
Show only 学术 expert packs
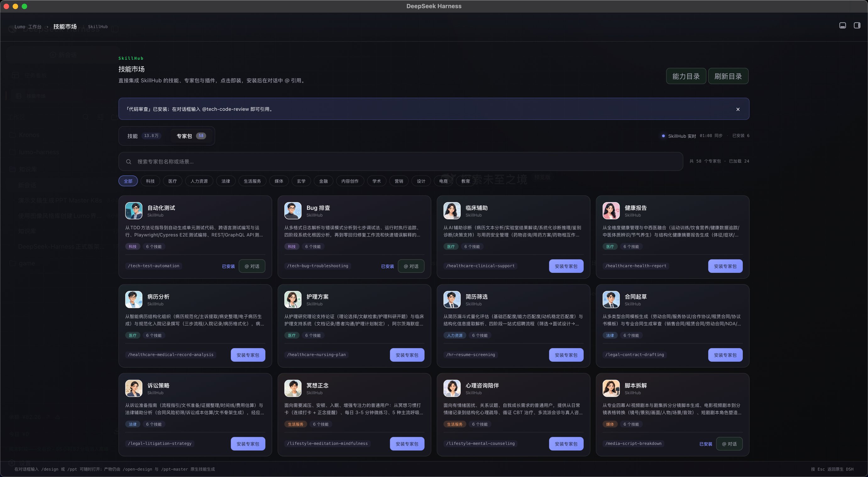(377, 181)
